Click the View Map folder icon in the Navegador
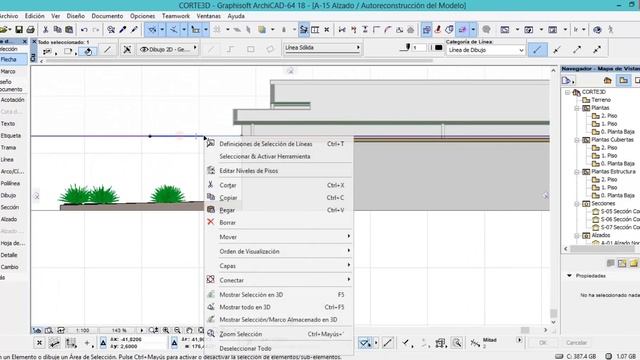The image size is (640, 360). (x=623, y=80)
